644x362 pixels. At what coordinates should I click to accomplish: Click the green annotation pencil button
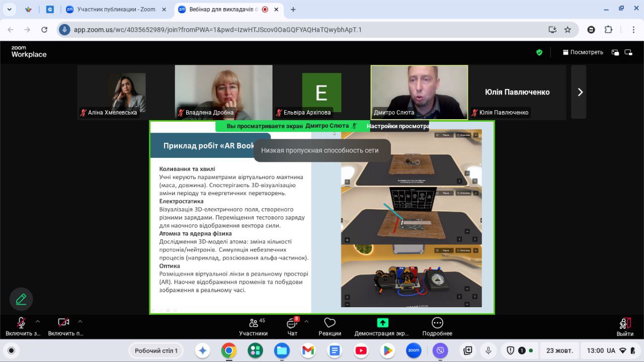[x=21, y=300]
